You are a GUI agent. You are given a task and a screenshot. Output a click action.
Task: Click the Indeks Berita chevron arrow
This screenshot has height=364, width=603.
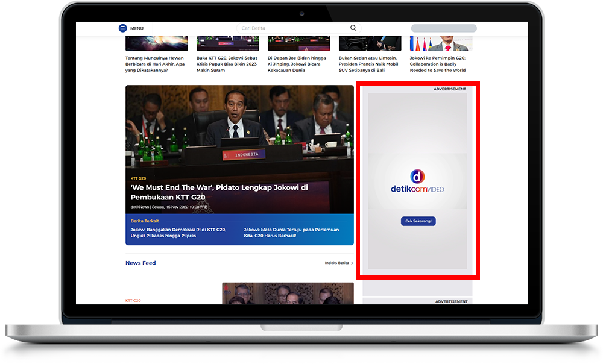[352, 263]
